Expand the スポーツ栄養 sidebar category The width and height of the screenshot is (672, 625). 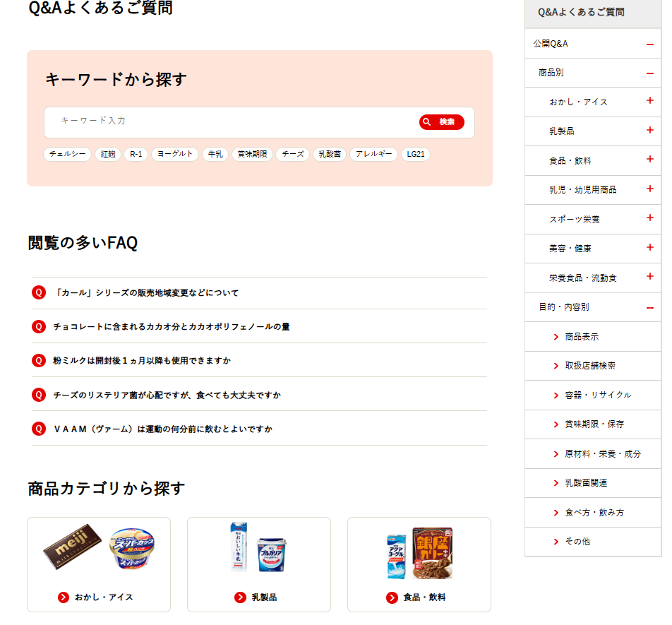pyautogui.click(x=649, y=218)
